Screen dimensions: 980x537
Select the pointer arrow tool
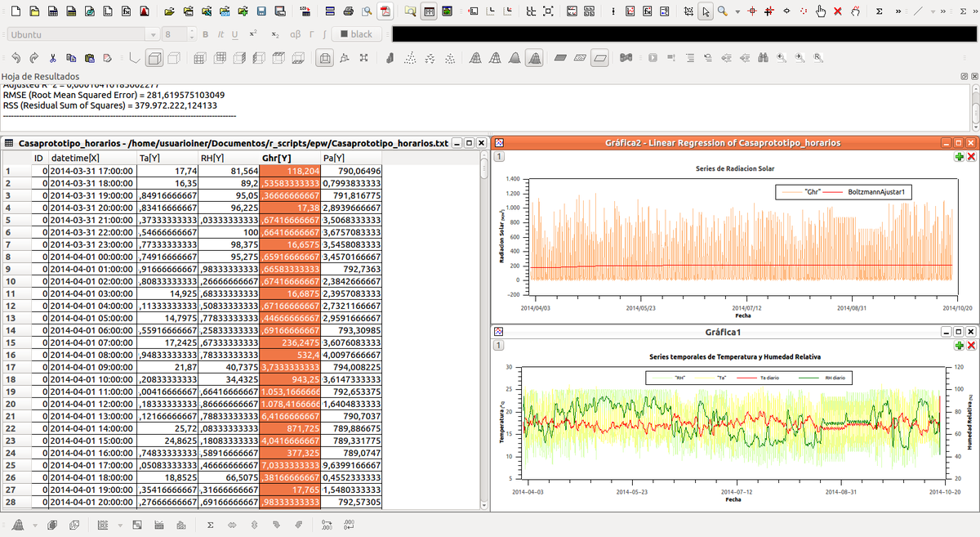(x=706, y=12)
